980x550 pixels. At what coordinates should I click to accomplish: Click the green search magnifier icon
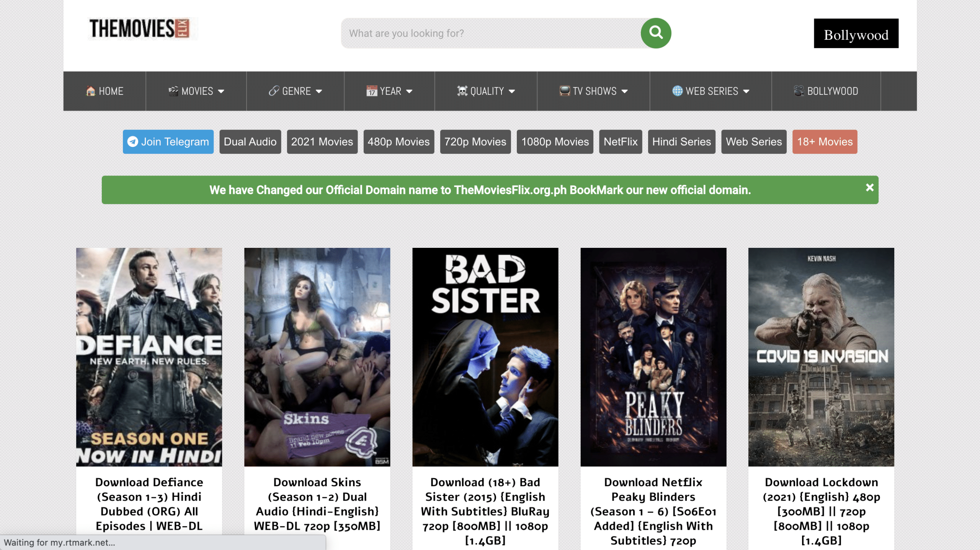pyautogui.click(x=655, y=33)
